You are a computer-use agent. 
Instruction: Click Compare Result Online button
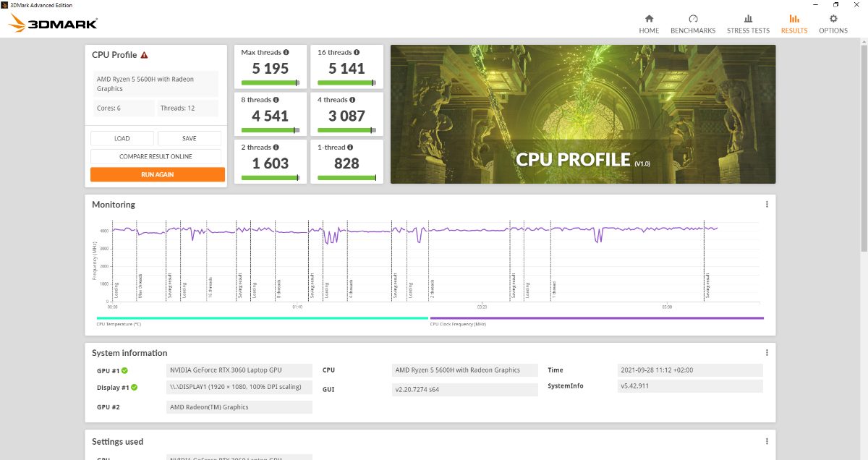pyautogui.click(x=157, y=156)
